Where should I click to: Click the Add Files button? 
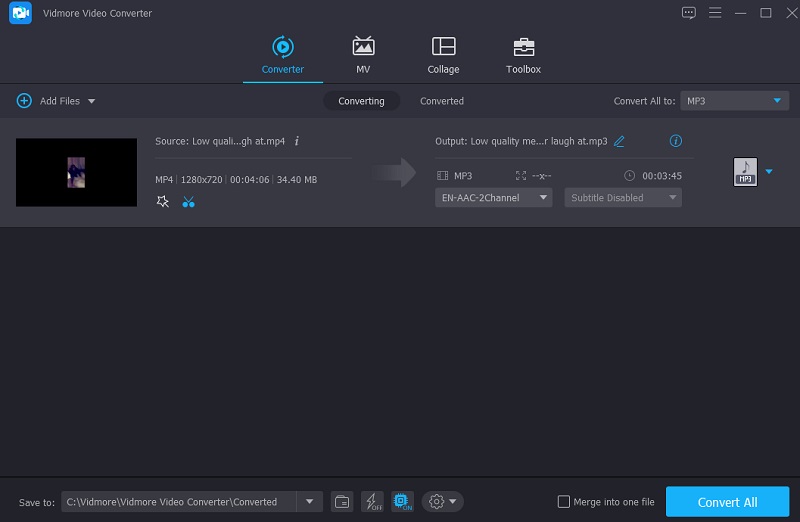(56, 101)
